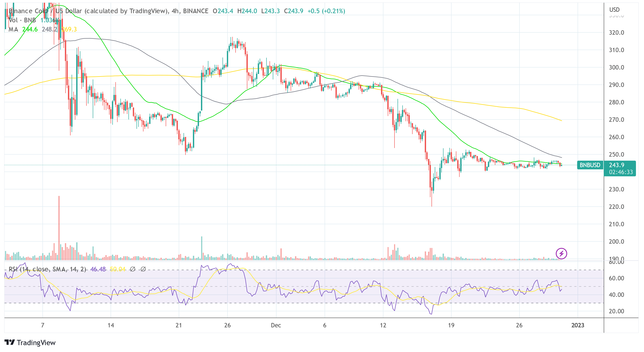Click the 300.0 price axis label
Viewport: 644px width, 352px height.
tap(617, 67)
